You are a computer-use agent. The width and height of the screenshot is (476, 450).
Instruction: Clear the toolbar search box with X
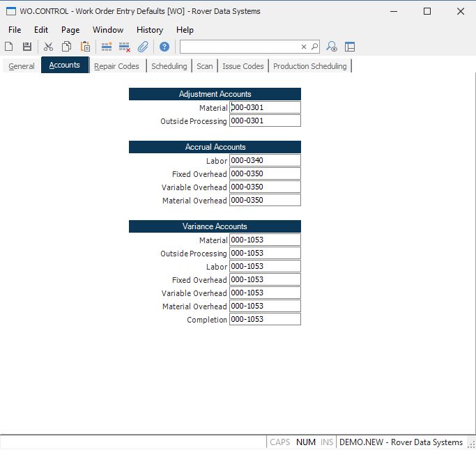click(x=304, y=47)
